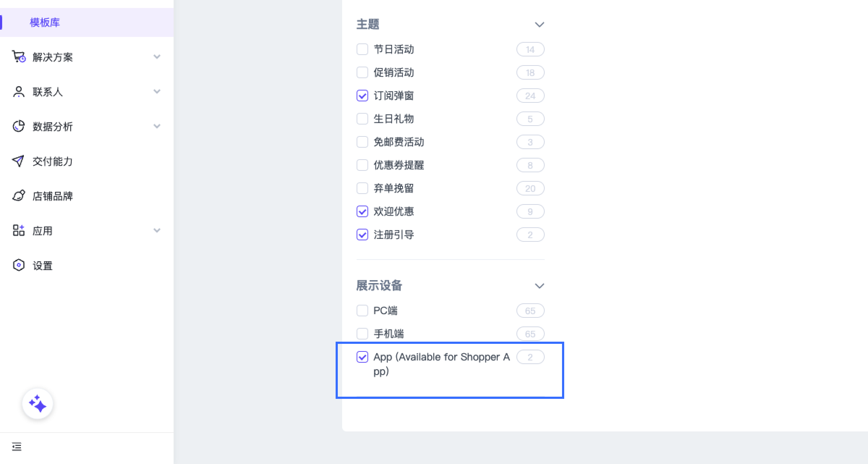Click the 应用 grid-plus icon
This screenshot has height=464, width=868.
(x=18, y=231)
